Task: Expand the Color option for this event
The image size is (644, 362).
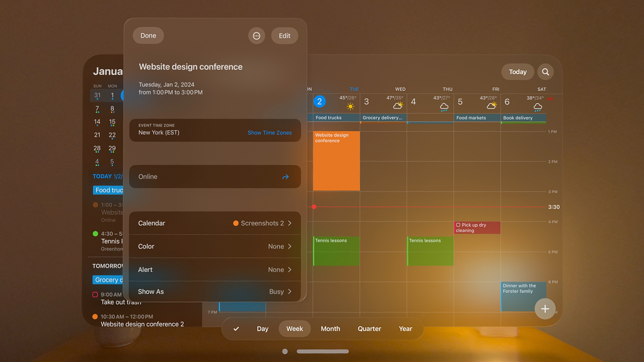Action: [290, 246]
